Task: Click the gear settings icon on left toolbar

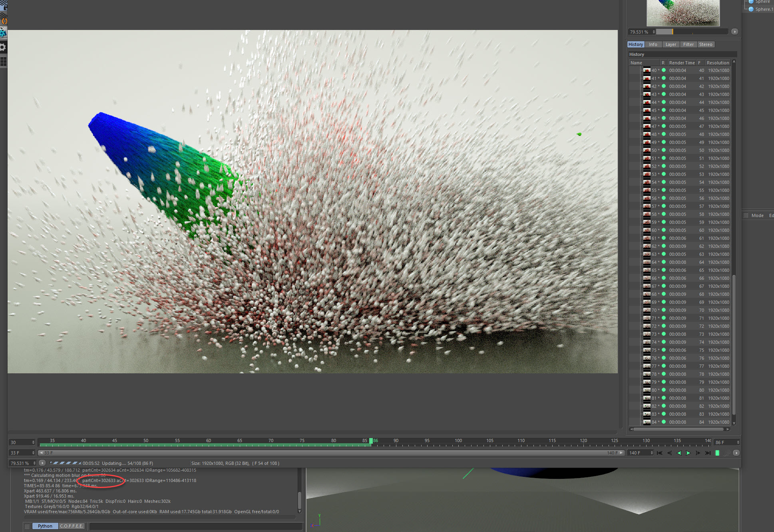Action: coord(3,47)
